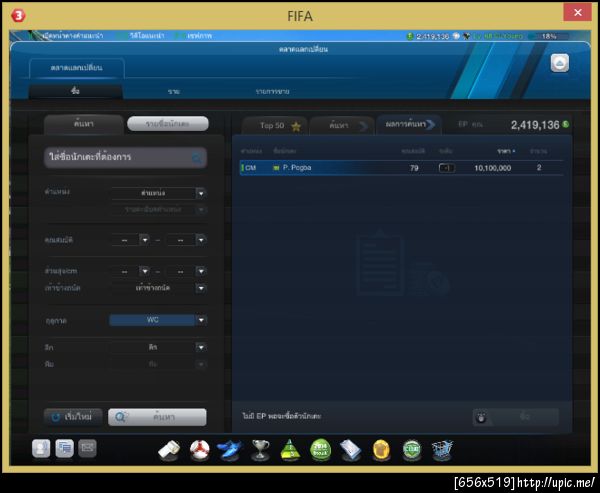
Task: Switch to the sell sub-tab
Action: click(x=174, y=91)
